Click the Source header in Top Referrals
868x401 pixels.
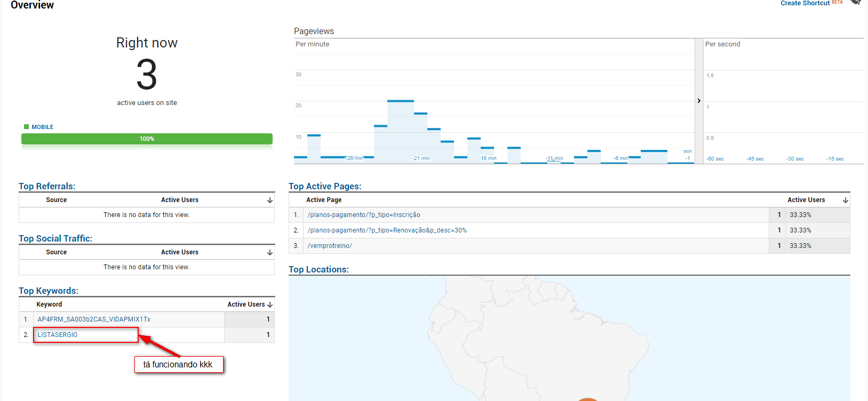click(x=57, y=200)
